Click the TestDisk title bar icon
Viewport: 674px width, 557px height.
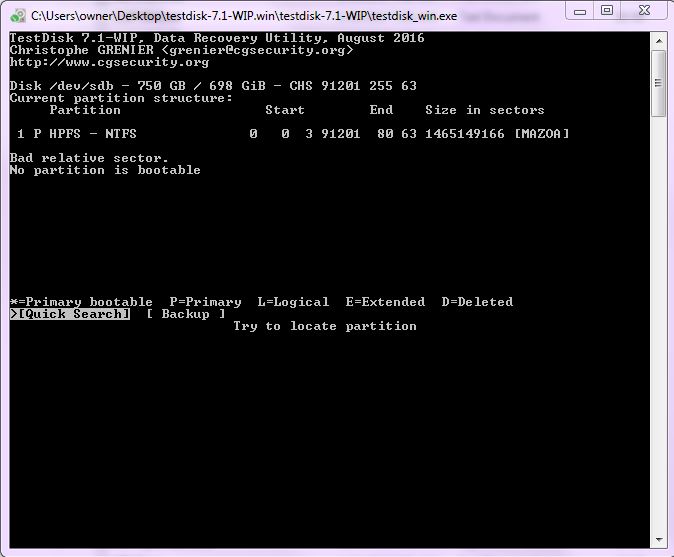point(18,16)
